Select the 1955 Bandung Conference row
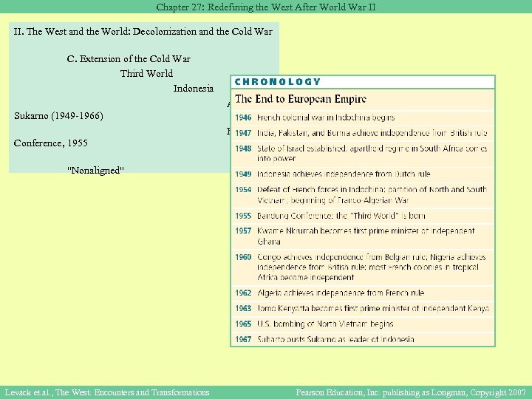 pos(362,216)
